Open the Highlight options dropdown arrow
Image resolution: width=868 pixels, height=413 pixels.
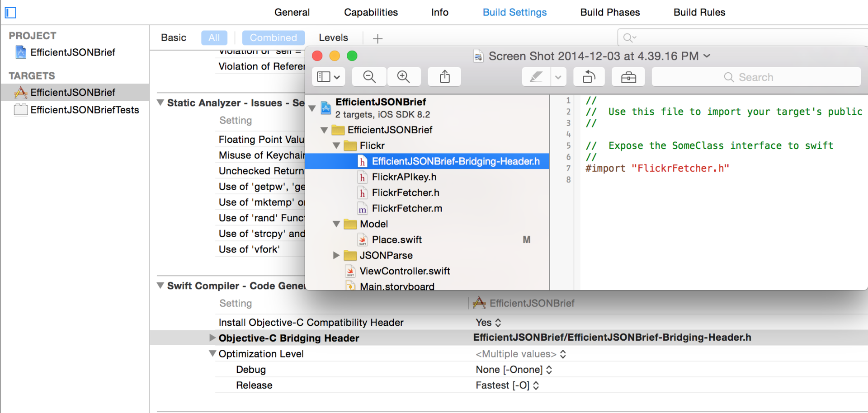(558, 77)
